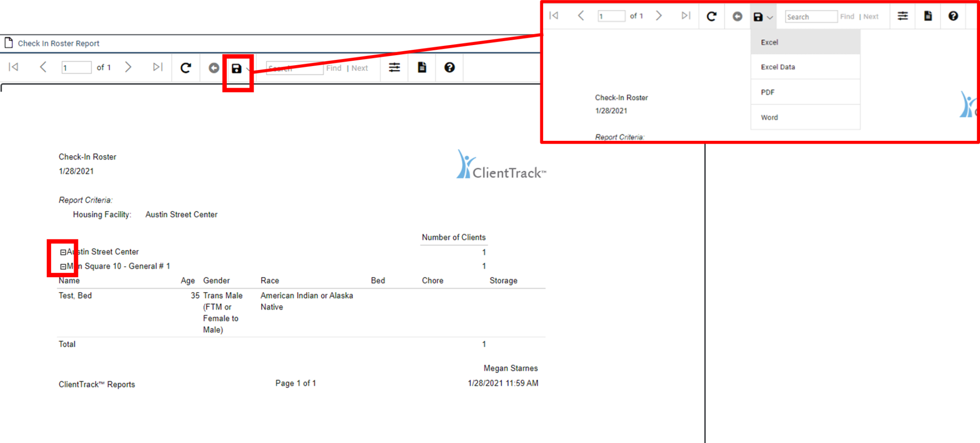The image size is (980, 443).
Task: Open the save export dropdown
Action: tap(237, 68)
